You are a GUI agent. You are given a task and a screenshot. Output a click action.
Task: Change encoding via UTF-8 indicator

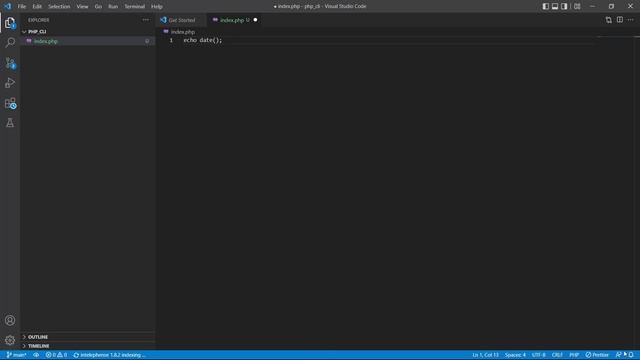[539, 355]
